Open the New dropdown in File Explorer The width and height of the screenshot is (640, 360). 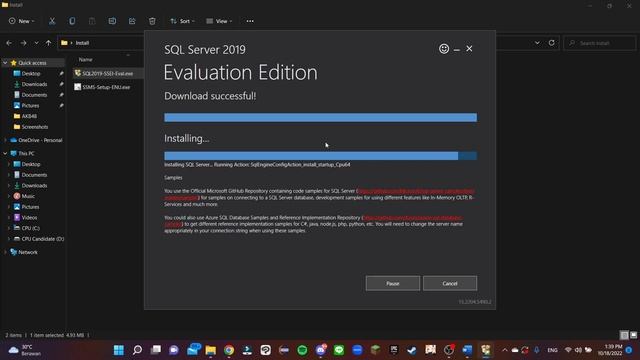21,21
